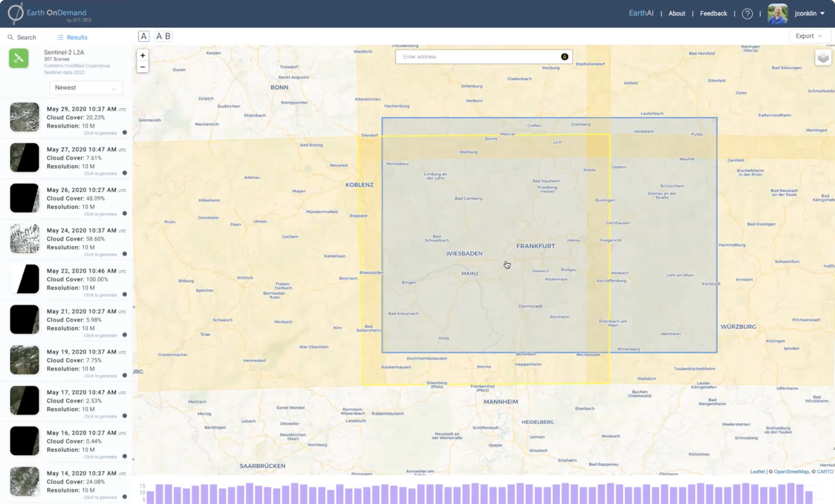Open the Newest sort order dropdown
The width and height of the screenshot is (835, 504).
[86, 87]
